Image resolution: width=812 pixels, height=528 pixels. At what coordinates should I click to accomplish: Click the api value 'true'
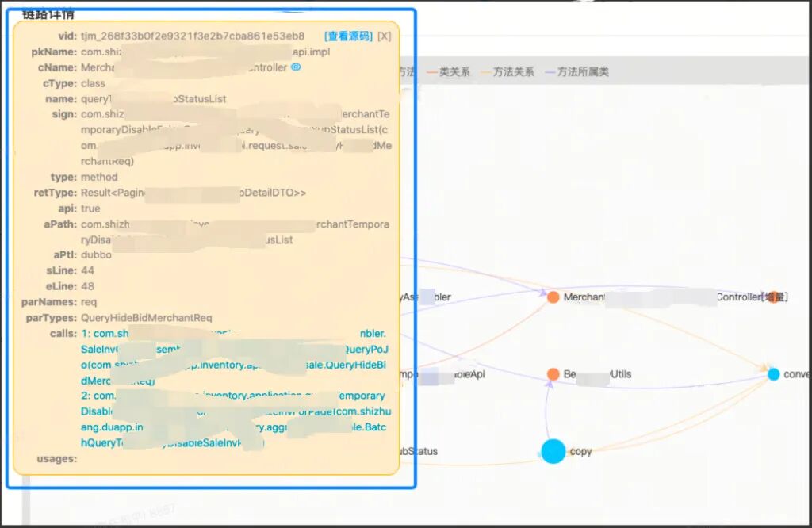[x=90, y=209]
